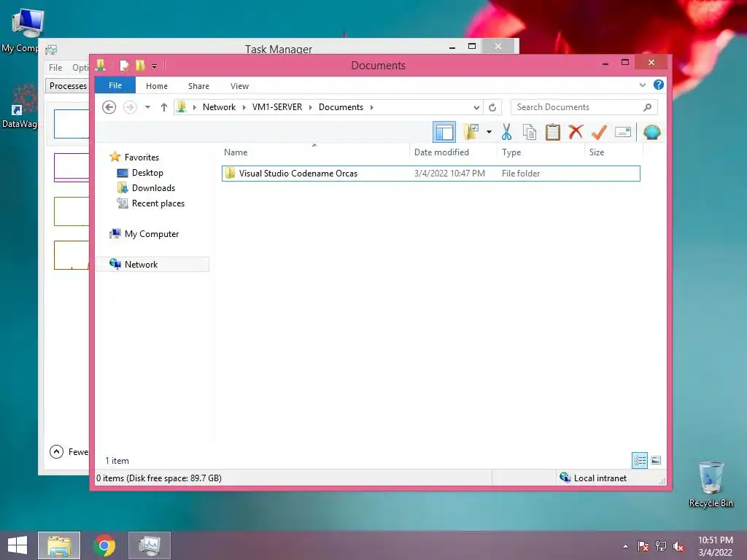747x560 pixels.
Task: Expand the ribbon with the chevron
Action: 642,85
